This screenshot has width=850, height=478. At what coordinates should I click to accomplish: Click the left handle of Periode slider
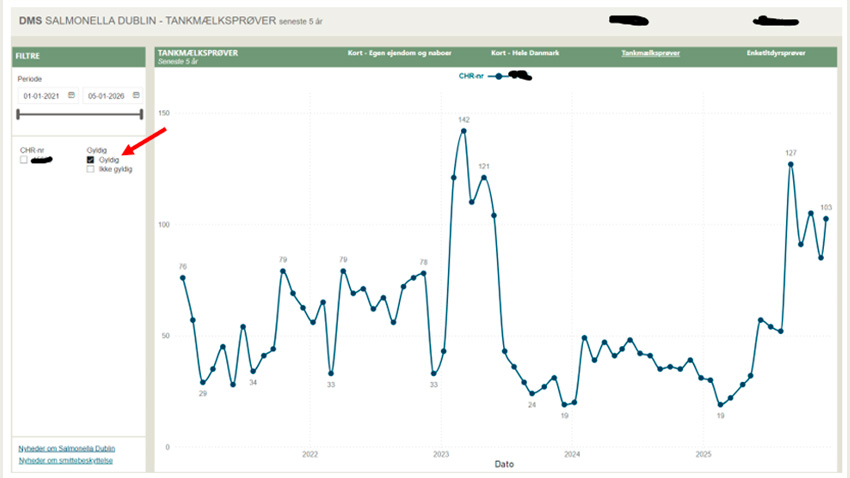(x=19, y=115)
